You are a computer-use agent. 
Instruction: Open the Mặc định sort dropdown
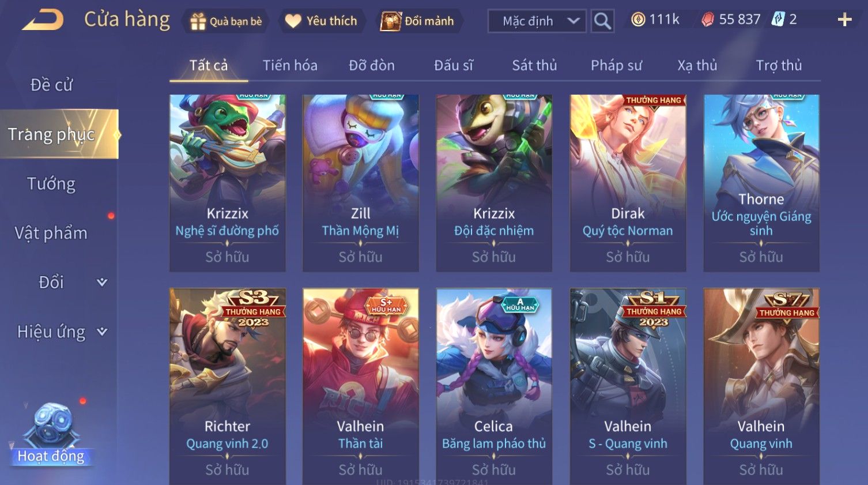click(x=537, y=21)
